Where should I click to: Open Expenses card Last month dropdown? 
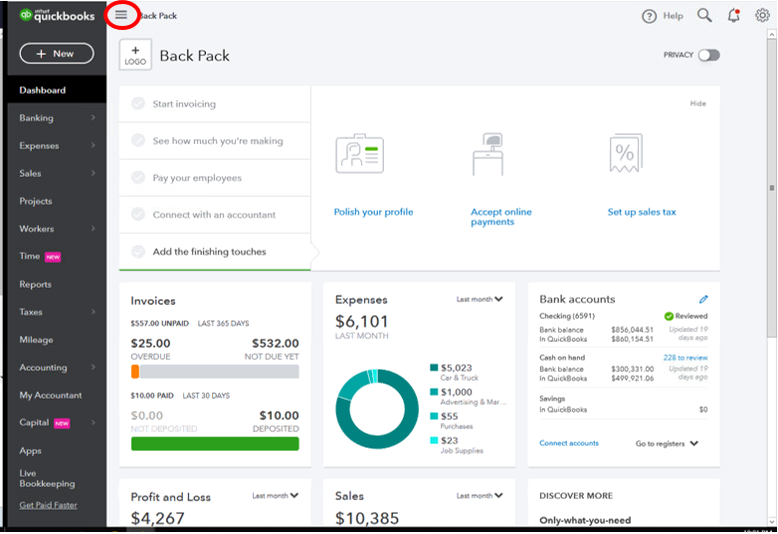point(479,299)
